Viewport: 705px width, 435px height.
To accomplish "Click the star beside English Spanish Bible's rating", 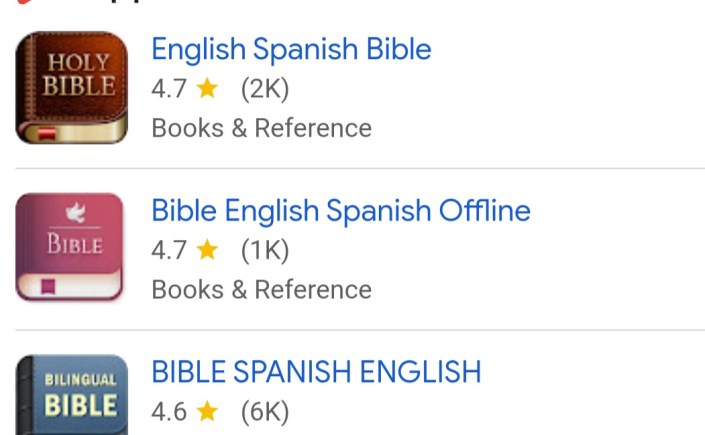I will [x=207, y=89].
